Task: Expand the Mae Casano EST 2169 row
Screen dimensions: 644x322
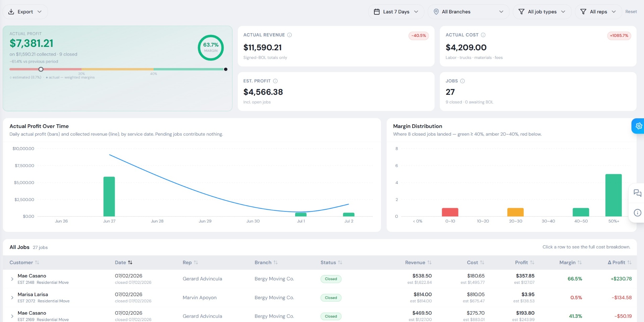Action: click(x=12, y=316)
